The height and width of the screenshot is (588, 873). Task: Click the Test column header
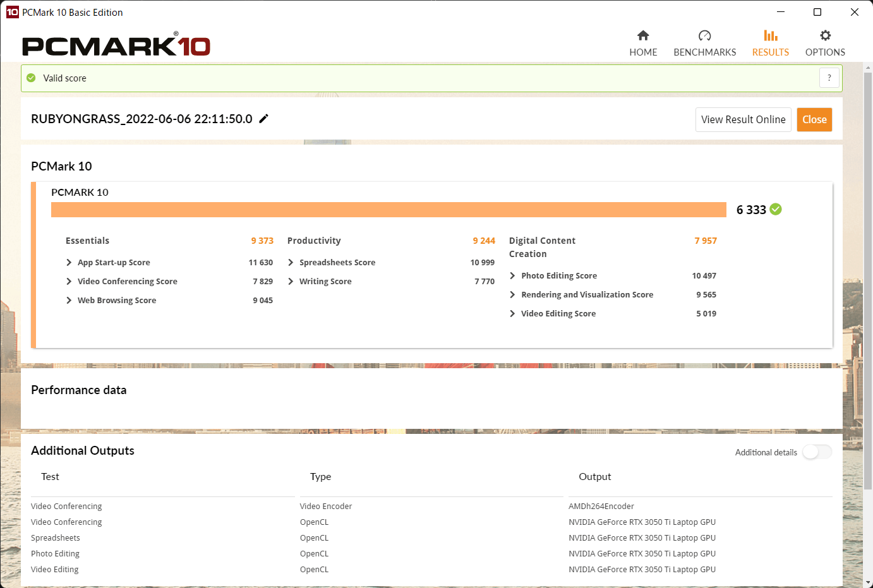pyautogui.click(x=50, y=477)
